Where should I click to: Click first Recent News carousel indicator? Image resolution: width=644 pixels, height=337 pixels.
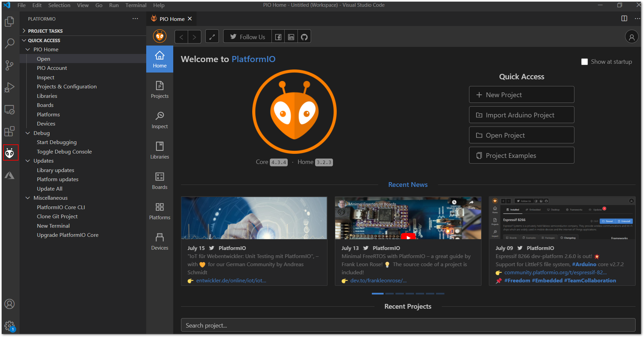[378, 293]
